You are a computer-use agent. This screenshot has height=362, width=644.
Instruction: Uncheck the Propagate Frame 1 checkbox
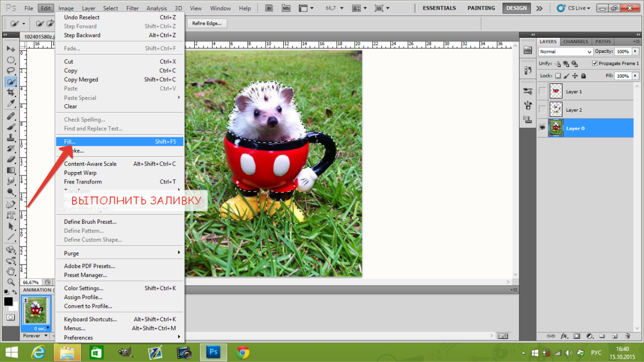[x=595, y=63]
